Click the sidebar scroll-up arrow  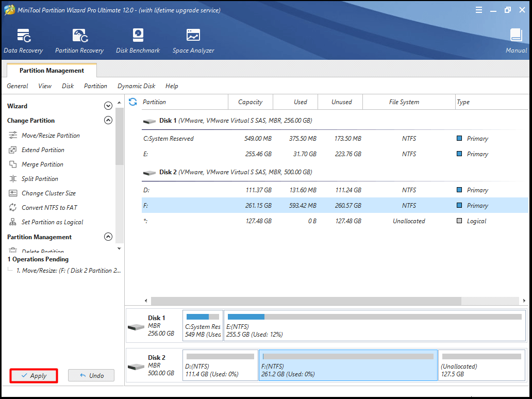pyautogui.click(x=119, y=103)
